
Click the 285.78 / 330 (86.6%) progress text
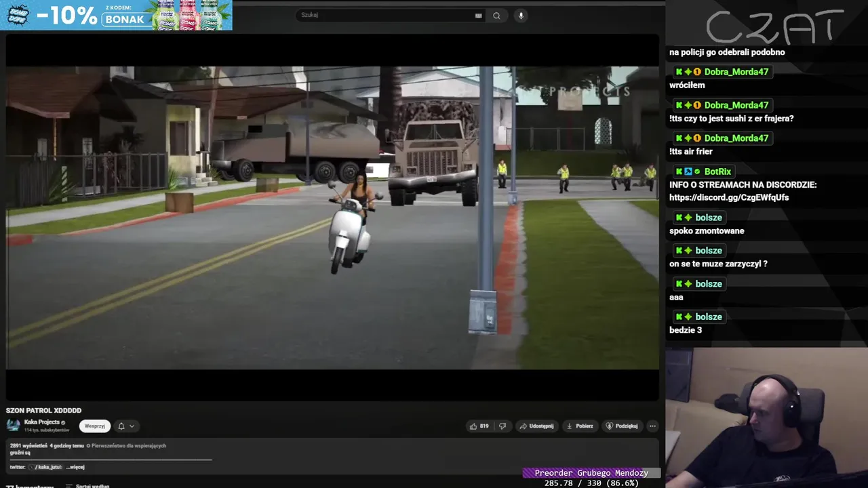[591, 483]
